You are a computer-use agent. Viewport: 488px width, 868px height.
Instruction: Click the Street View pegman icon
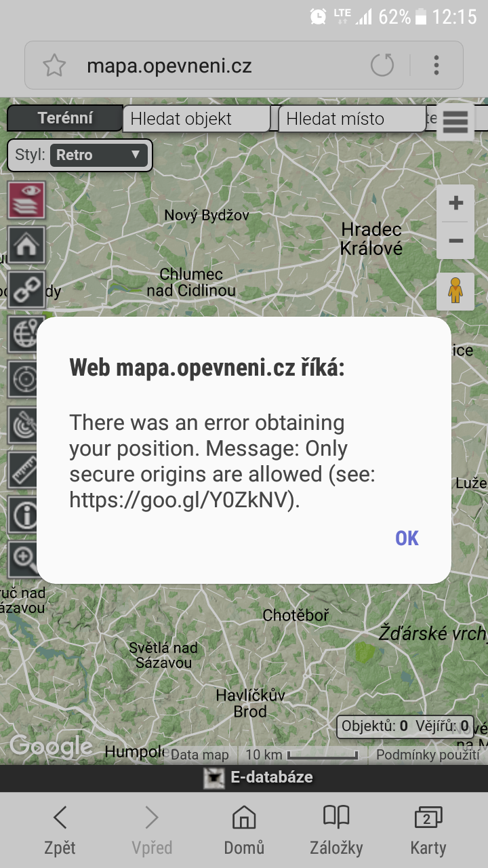pyautogui.click(x=455, y=292)
